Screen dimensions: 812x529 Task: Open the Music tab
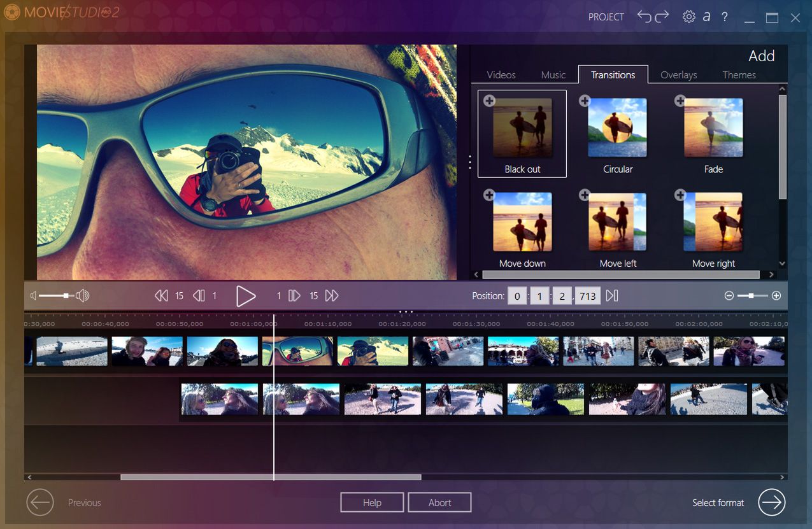(x=553, y=74)
